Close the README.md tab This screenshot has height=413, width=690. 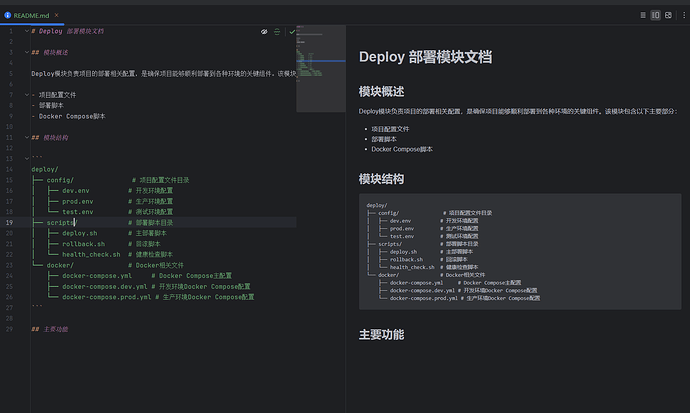pos(56,15)
